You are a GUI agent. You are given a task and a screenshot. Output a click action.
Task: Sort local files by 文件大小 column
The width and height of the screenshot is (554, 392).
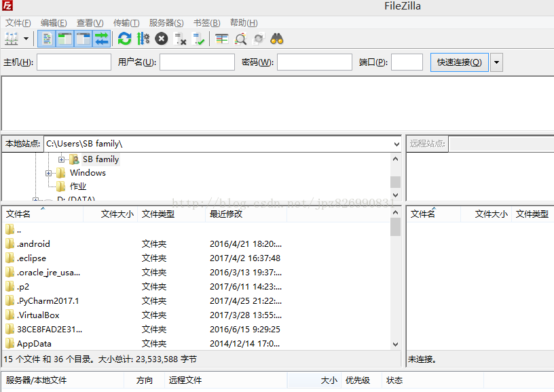tap(110, 214)
